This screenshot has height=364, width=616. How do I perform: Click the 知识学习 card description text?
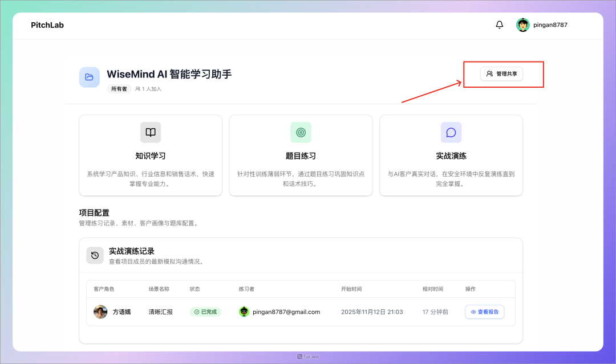pos(151,179)
